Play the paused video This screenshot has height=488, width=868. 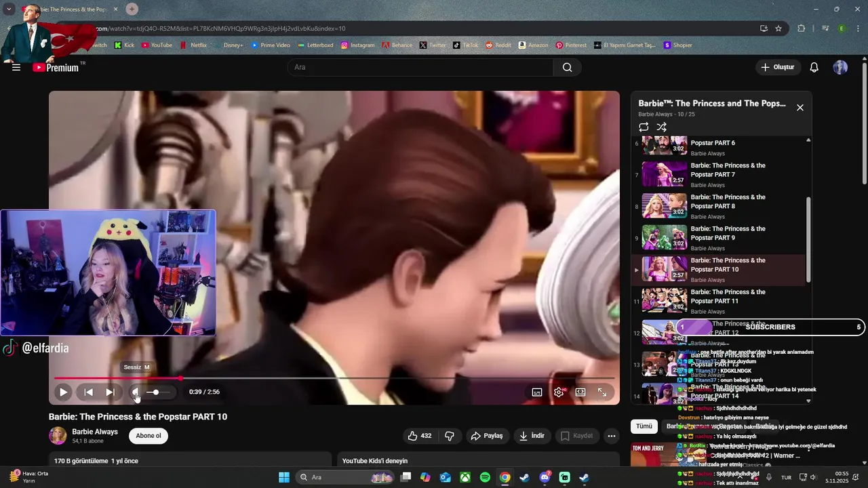tap(63, 392)
